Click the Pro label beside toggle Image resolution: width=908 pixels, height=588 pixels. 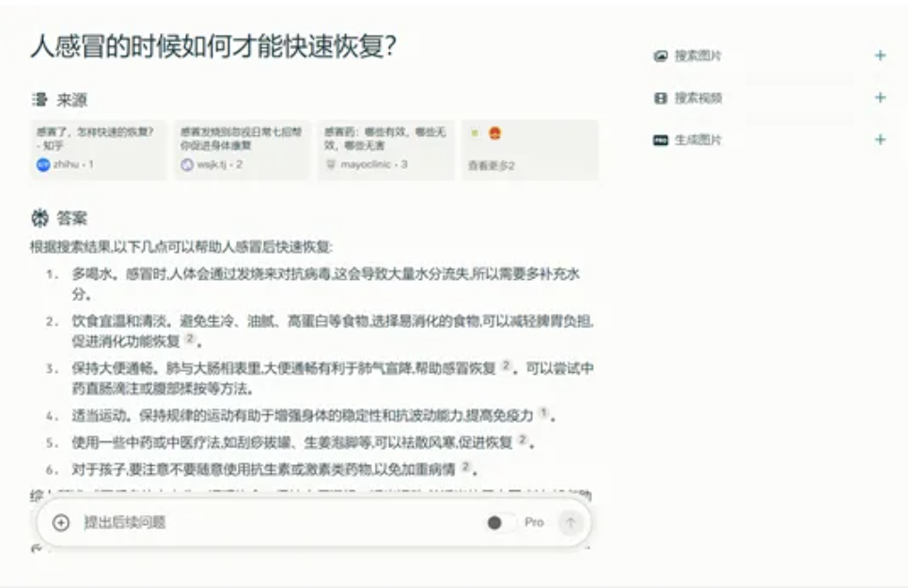[x=534, y=522]
